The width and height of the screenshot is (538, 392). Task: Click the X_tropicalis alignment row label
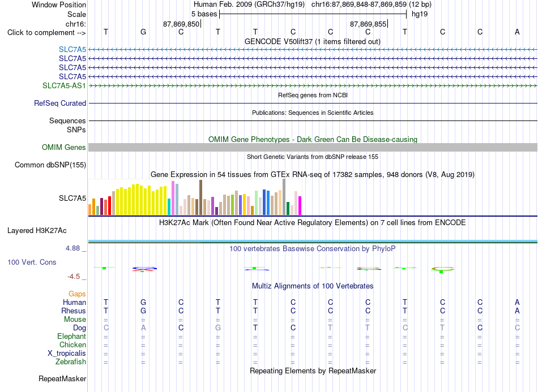[67, 354]
